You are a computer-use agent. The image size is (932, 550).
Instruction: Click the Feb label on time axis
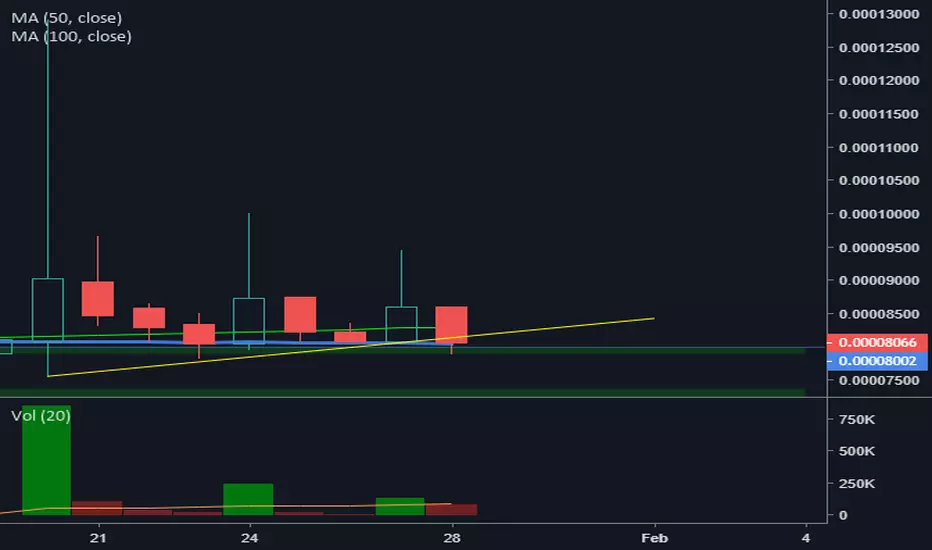point(654,538)
